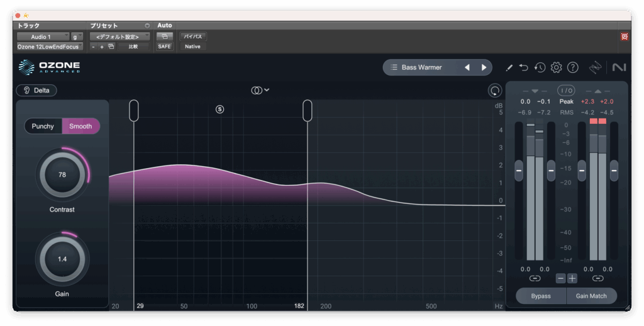Screen dimensions: 644x326
Task: Click the solo S marker on spectrum
Action: tap(219, 109)
